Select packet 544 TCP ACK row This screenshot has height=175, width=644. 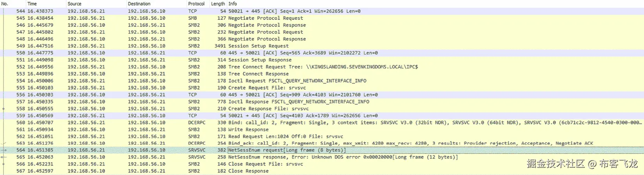322,11
